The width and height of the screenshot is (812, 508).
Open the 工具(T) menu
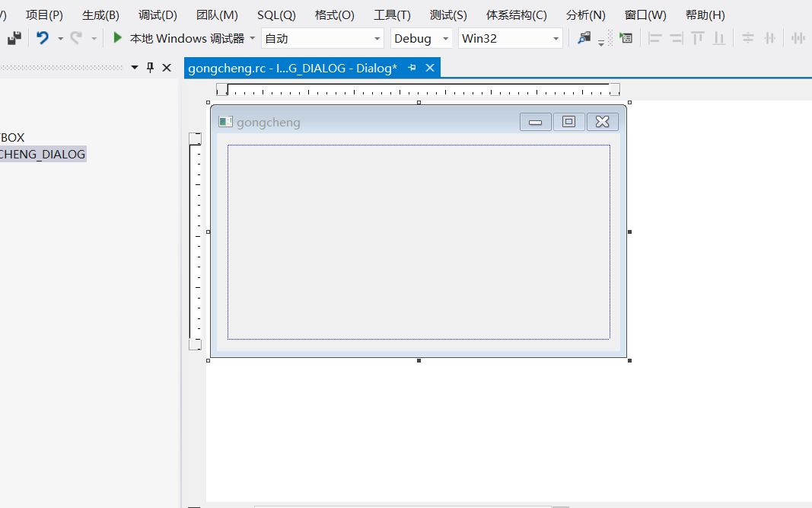tap(392, 15)
